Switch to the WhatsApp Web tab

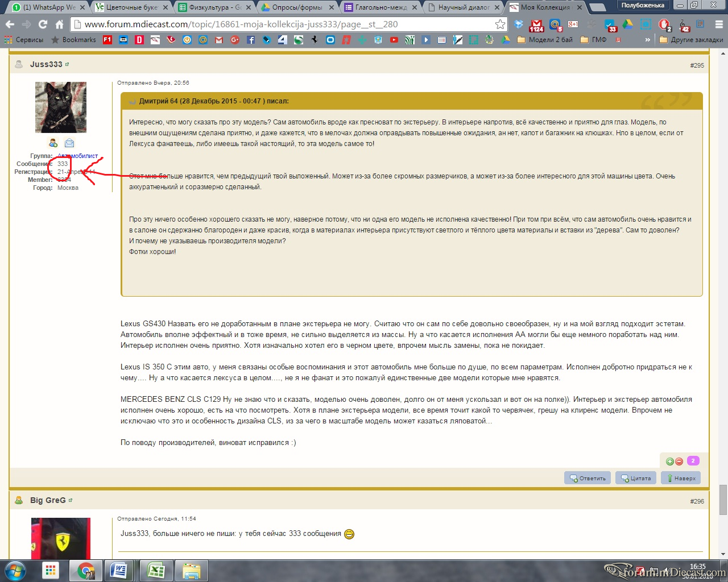(47, 7)
